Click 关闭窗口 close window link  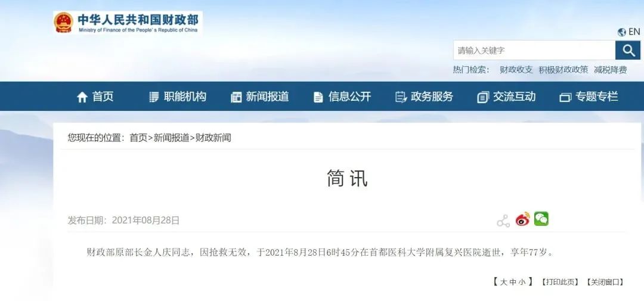click(x=605, y=282)
